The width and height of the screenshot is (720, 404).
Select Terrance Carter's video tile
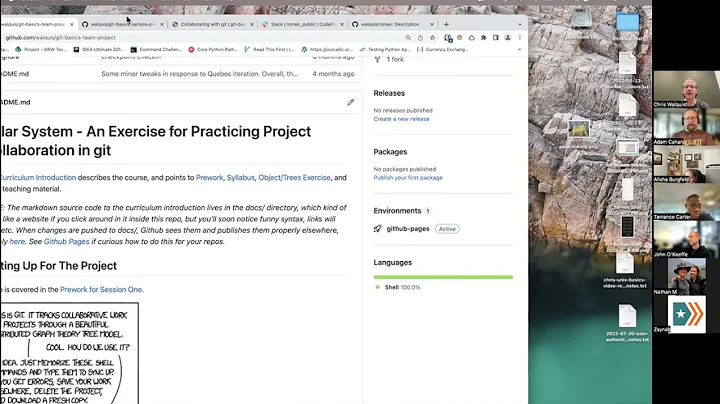(x=686, y=202)
